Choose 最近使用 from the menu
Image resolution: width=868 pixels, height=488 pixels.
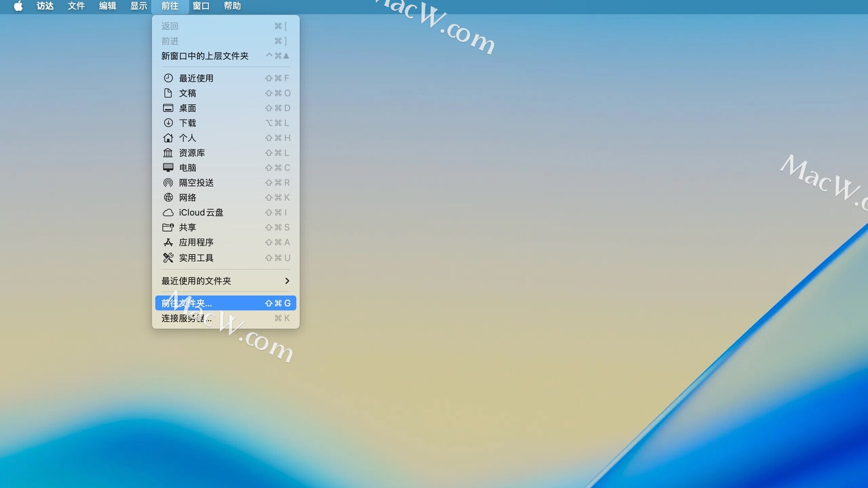226,78
